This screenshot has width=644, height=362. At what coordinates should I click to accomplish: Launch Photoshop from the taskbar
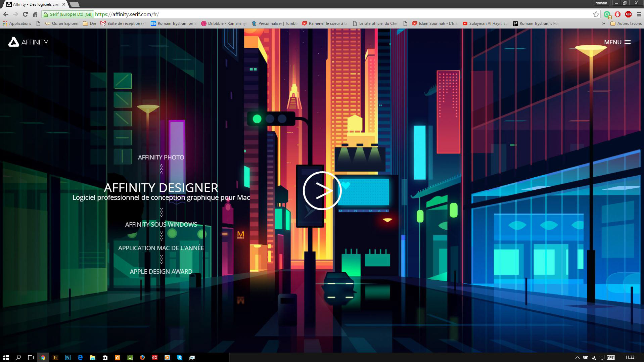pyautogui.click(x=68, y=358)
